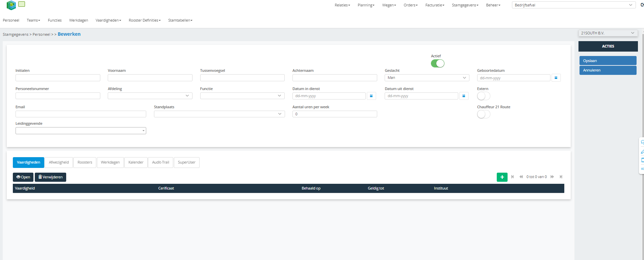Switch to the Audit-Trail tab
Image resolution: width=644 pixels, height=260 pixels.
click(x=160, y=163)
